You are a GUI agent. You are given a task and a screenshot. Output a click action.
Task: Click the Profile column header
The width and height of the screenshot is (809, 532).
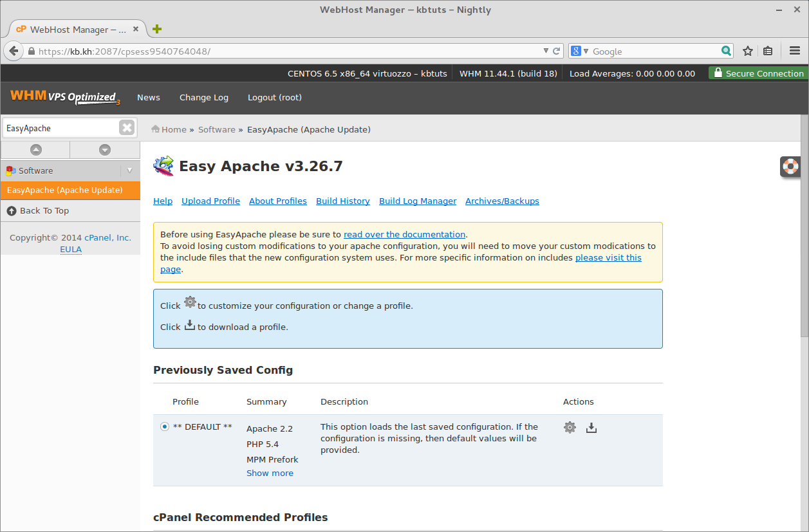[185, 401]
